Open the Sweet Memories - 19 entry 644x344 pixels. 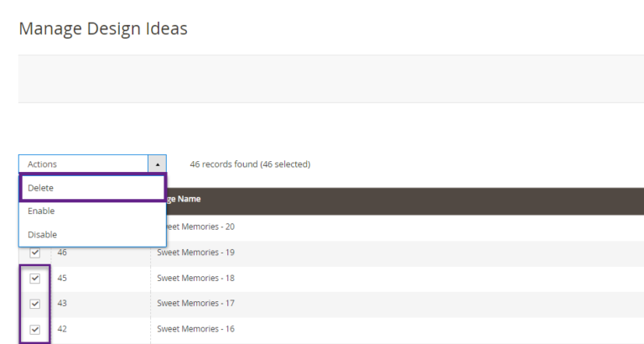(195, 253)
